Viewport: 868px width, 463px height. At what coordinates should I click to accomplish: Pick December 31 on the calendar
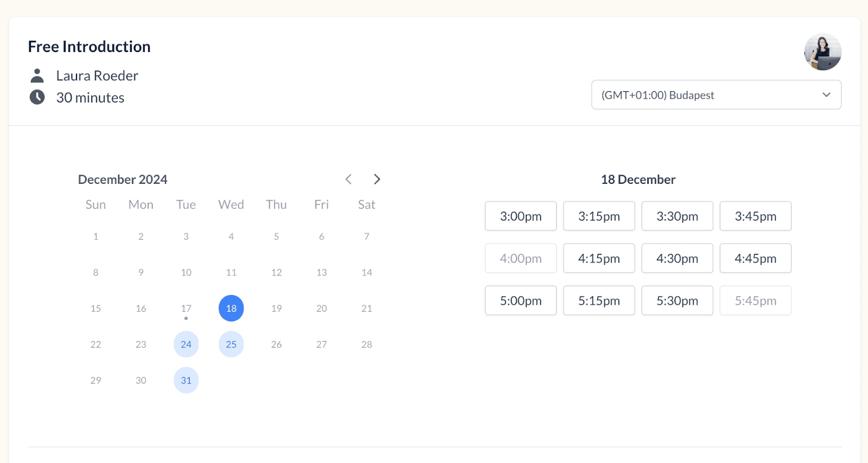pyautogui.click(x=186, y=381)
